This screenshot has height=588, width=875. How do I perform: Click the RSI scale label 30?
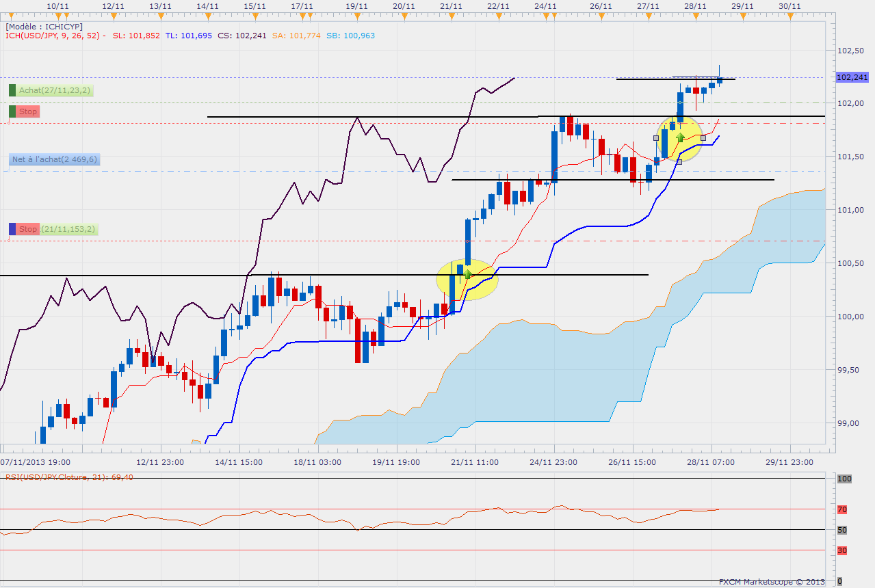point(842,550)
